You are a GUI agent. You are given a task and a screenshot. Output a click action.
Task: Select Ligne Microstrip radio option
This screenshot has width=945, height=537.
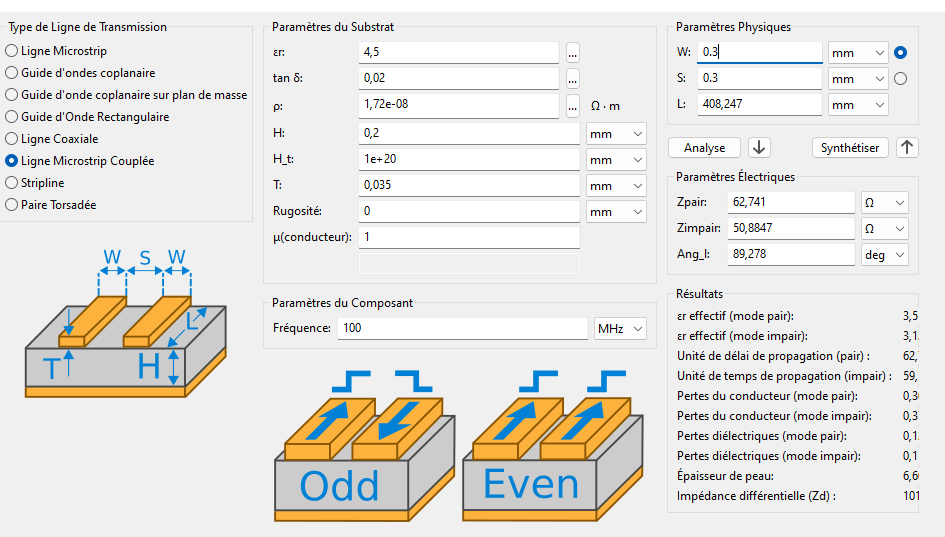pyautogui.click(x=12, y=51)
